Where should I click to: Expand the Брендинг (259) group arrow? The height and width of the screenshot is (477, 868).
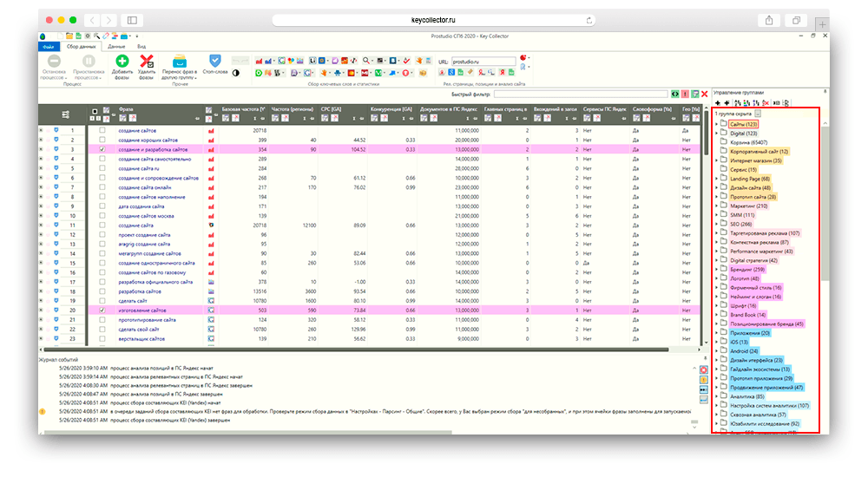point(716,270)
